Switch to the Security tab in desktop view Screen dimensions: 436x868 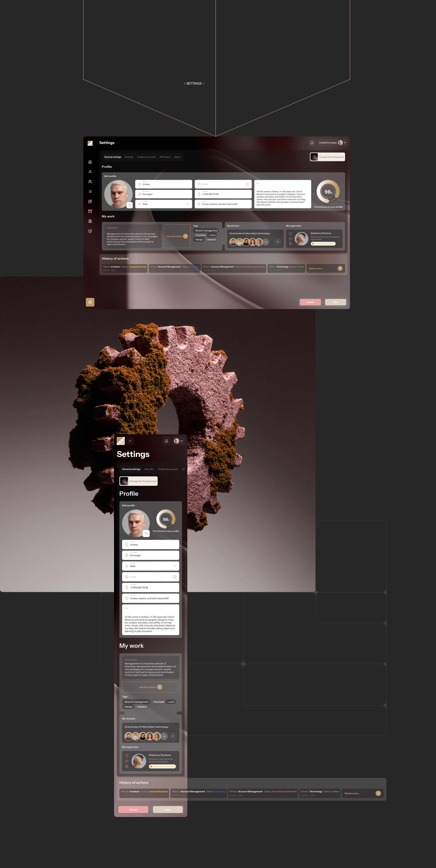pyautogui.click(x=129, y=157)
